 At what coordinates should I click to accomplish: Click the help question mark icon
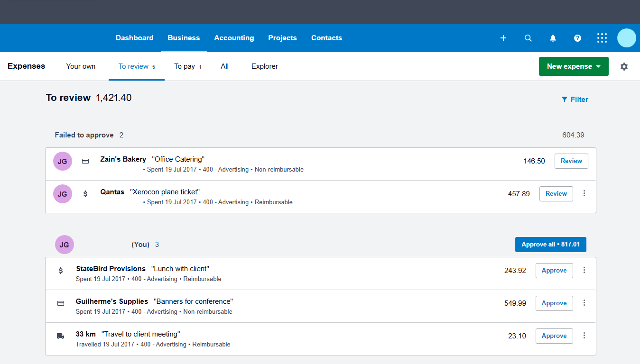tap(577, 38)
